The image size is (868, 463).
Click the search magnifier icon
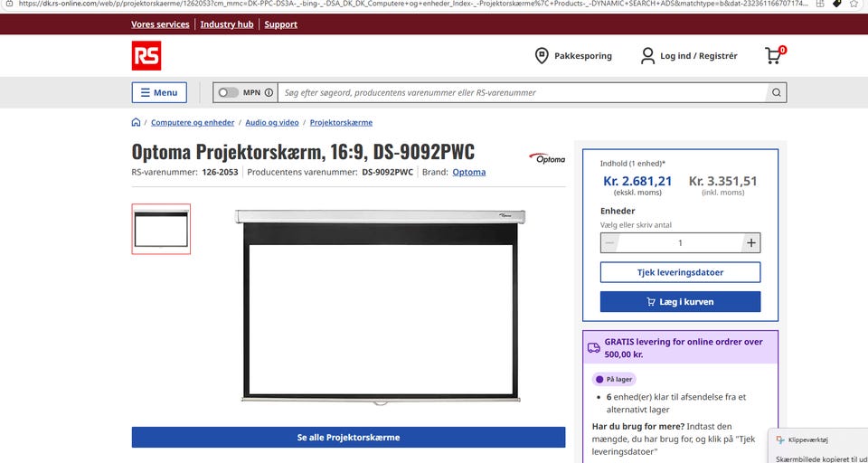(x=776, y=92)
